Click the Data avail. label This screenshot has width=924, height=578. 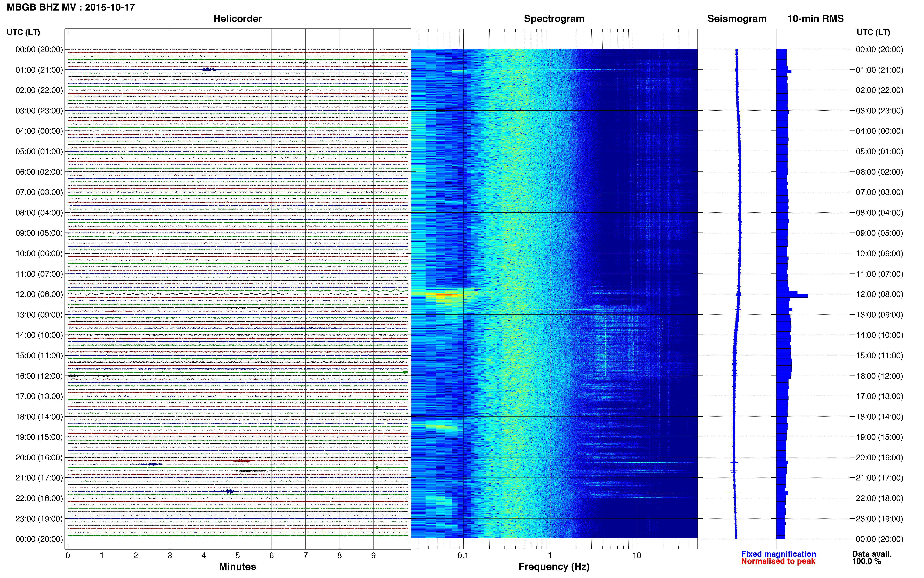coord(871,554)
